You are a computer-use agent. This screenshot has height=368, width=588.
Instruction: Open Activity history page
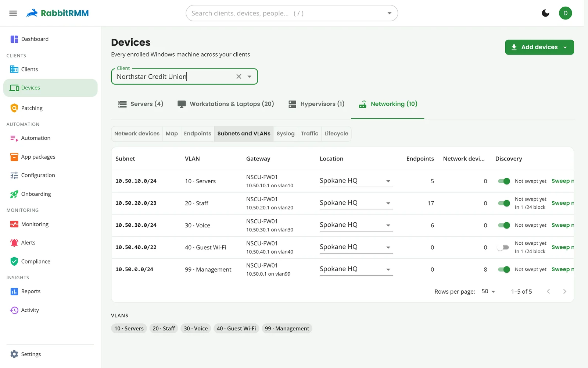(50, 310)
